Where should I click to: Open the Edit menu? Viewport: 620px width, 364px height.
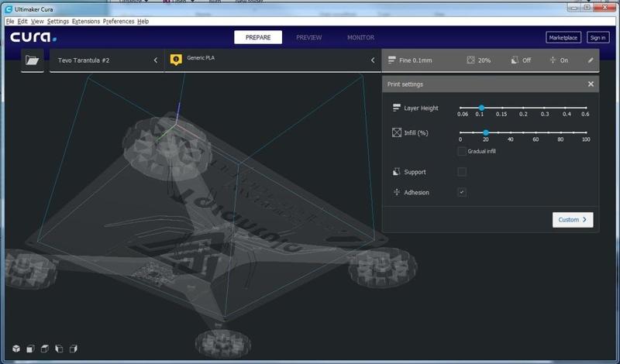(x=22, y=22)
